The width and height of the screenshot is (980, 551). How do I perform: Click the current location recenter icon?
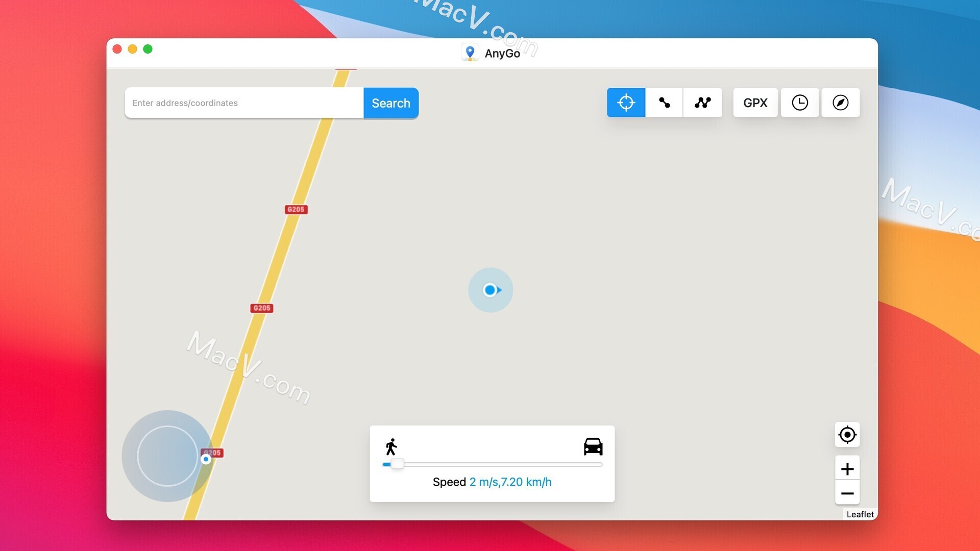pos(847,434)
